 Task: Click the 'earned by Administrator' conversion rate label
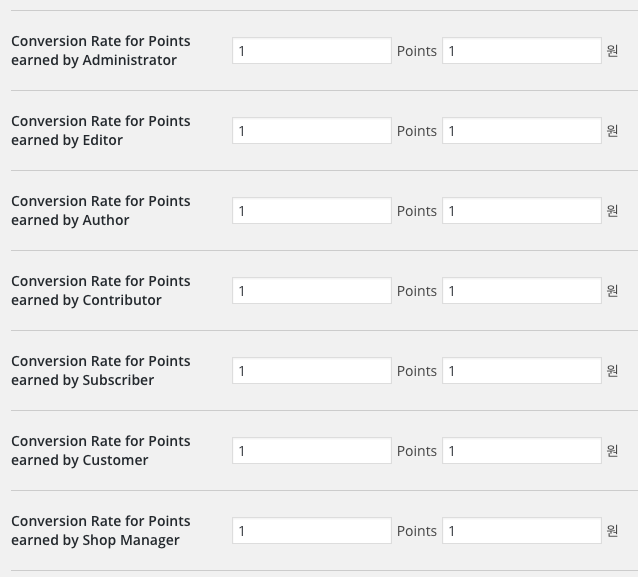[101, 50]
